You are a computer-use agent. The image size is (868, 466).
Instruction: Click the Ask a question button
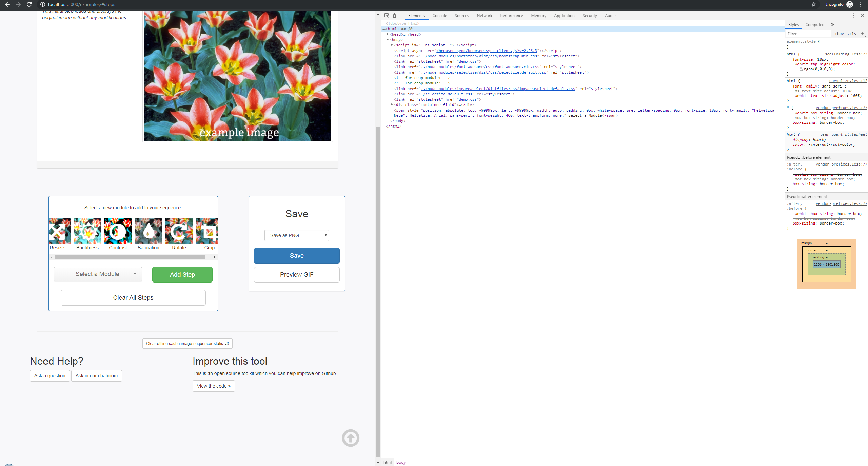click(50, 376)
